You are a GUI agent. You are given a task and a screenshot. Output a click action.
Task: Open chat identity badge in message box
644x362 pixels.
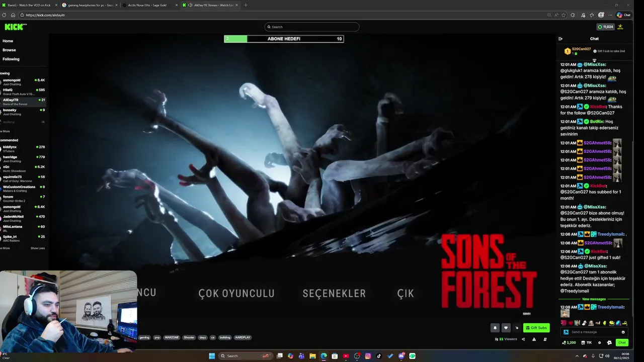coord(566,332)
